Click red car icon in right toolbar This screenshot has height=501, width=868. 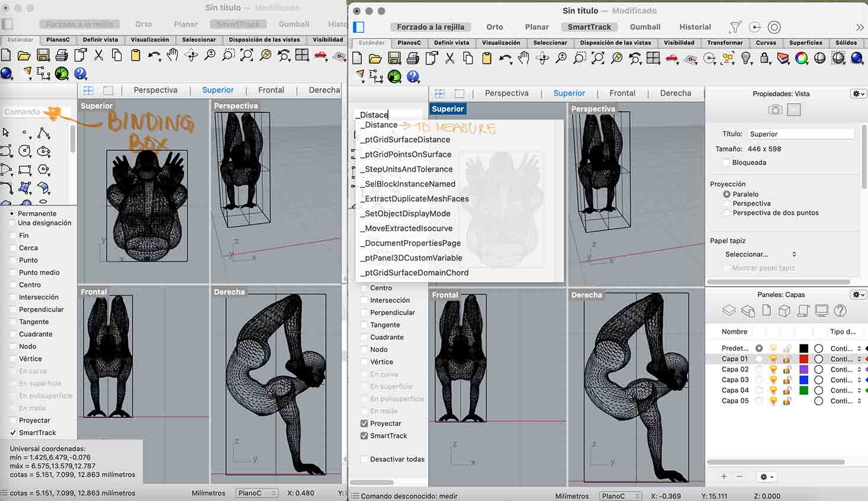click(x=672, y=58)
